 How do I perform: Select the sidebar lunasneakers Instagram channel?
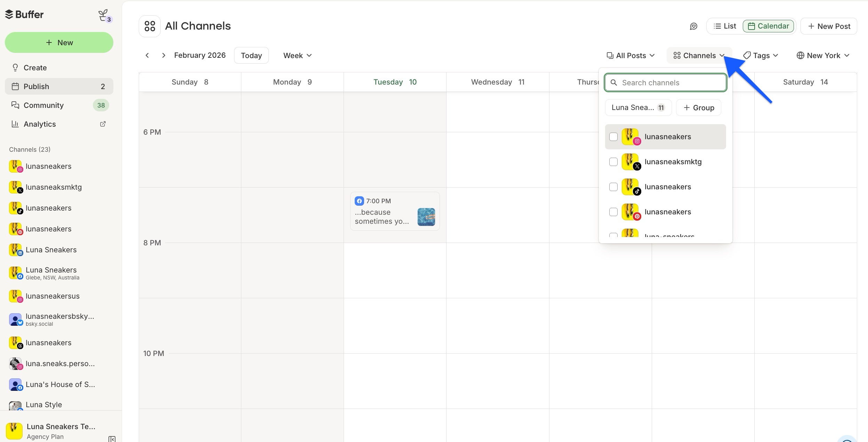(x=59, y=166)
